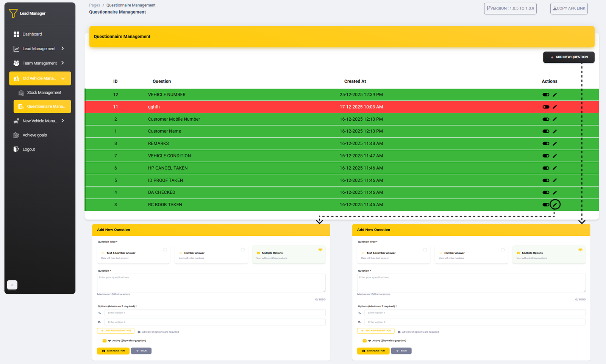Click the Add New Question button
The height and width of the screenshot is (364, 606).
[x=569, y=57]
